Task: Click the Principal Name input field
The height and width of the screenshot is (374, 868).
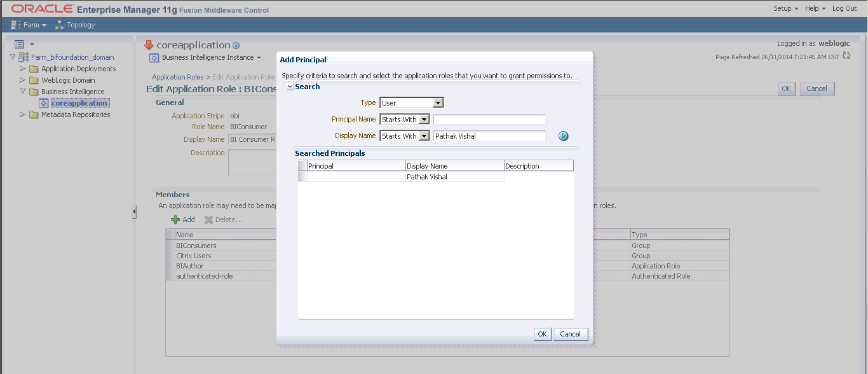Action: (x=489, y=119)
